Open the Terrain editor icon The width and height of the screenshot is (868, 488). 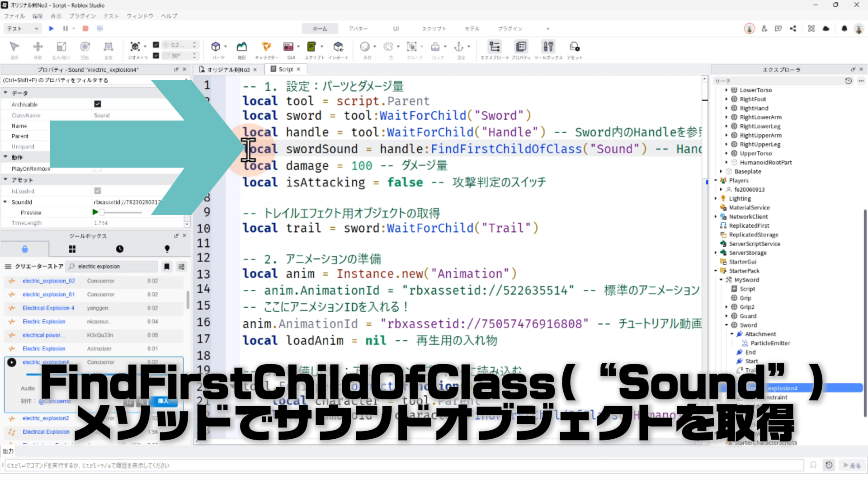242,47
